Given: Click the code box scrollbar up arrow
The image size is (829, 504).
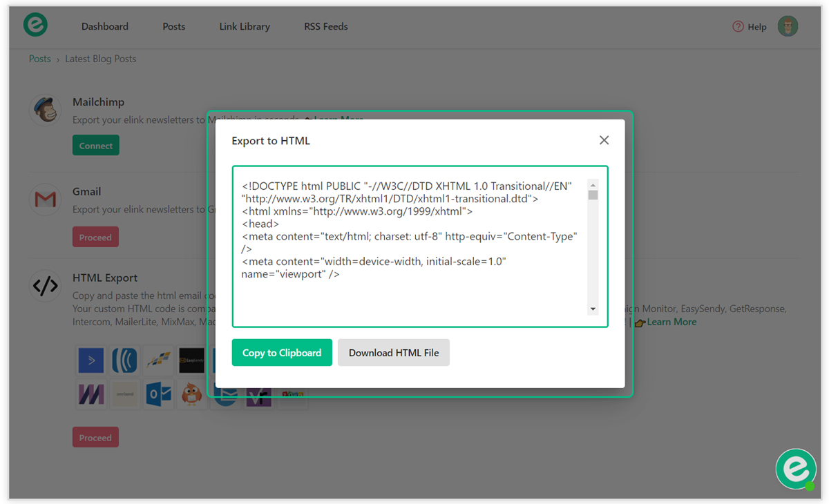Looking at the screenshot, I should point(593,185).
